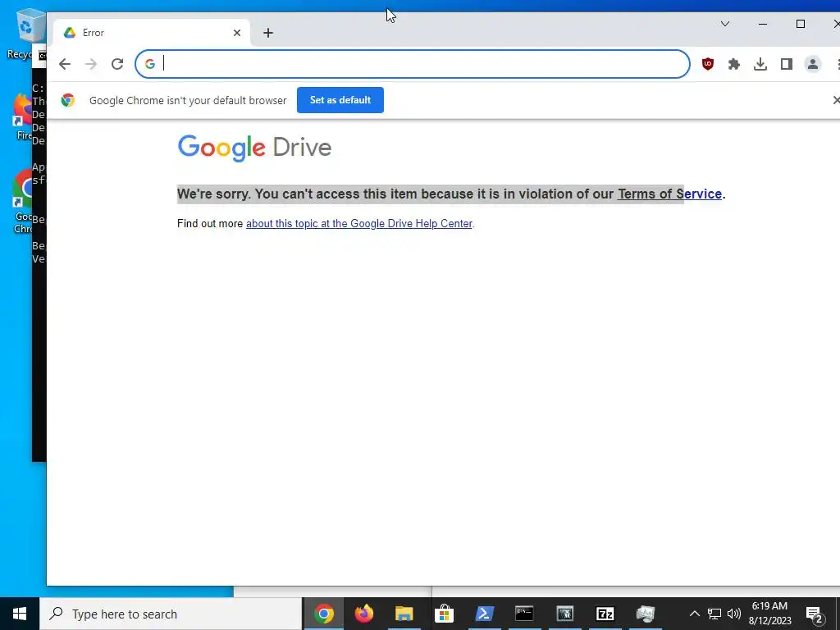Click the Google icon in address bar
This screenshot has height=630, width=840.
click(x=150, y=64)
